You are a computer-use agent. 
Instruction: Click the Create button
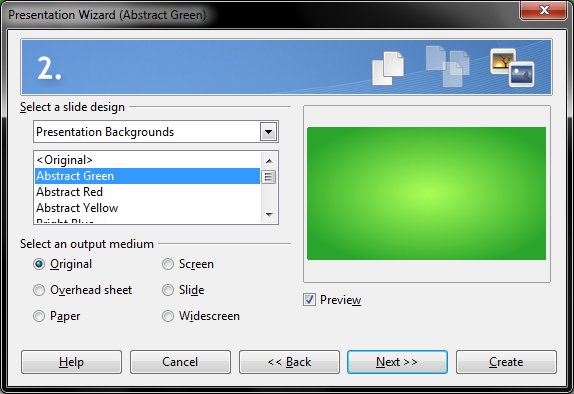click(506, 362)
